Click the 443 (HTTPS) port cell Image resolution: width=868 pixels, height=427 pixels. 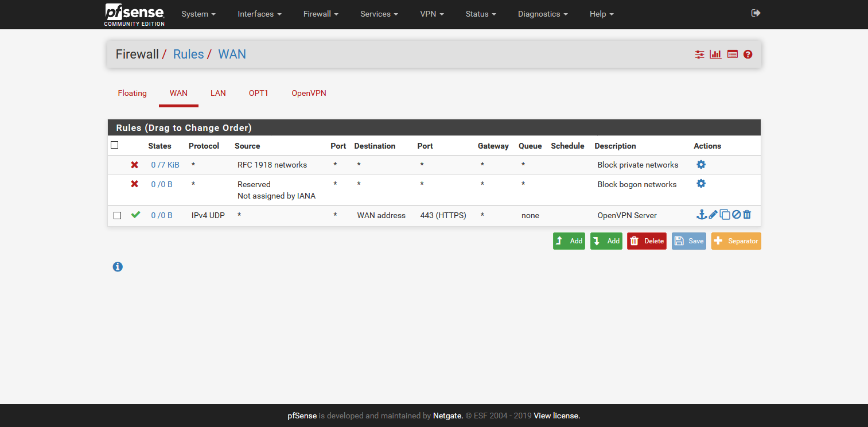pyautogui.click(x=443, y=215)
